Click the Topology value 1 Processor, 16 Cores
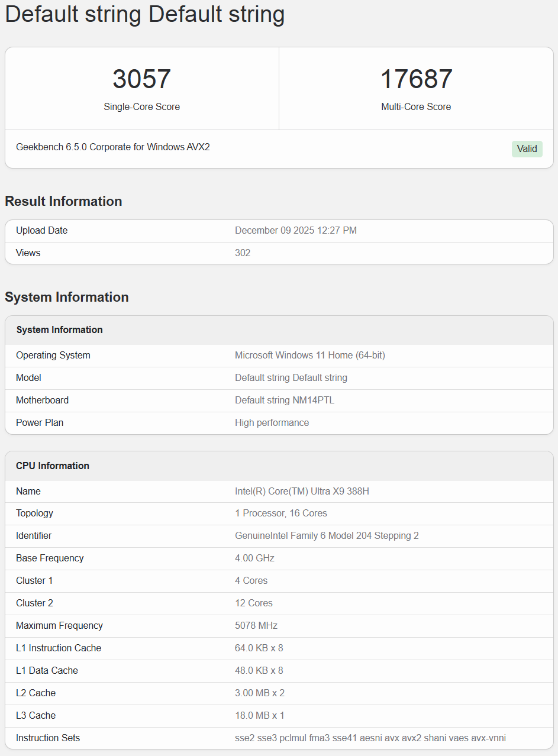Viewport: 558px width, 756px height. coord(280,513)
